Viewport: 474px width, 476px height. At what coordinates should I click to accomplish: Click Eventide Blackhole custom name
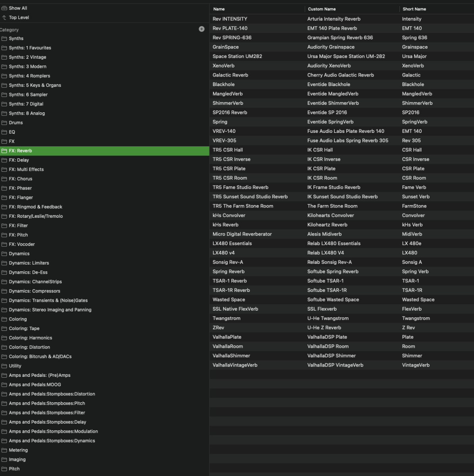(329, 84)
